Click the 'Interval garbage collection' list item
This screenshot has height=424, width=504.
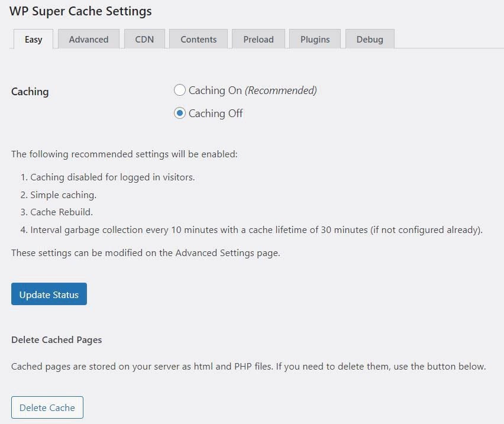[256, 230]
